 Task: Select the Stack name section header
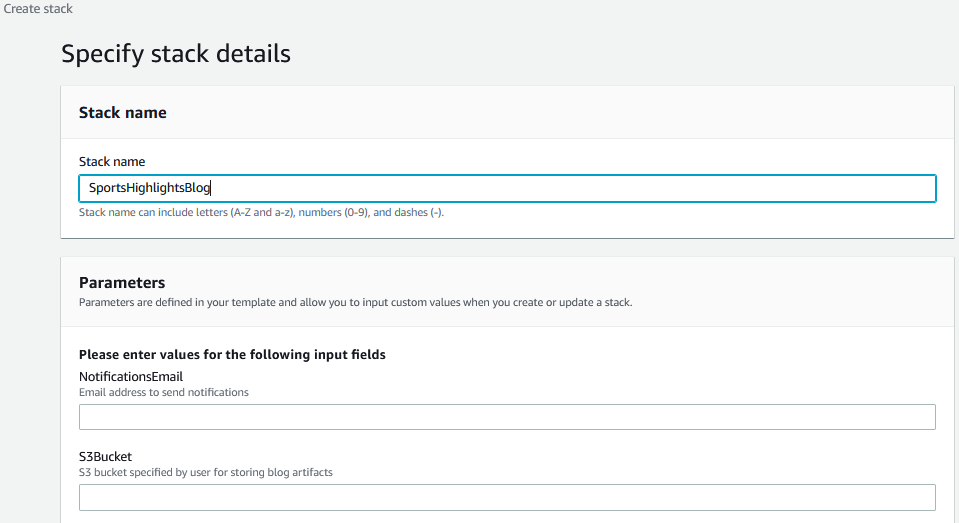pos(122,113)
